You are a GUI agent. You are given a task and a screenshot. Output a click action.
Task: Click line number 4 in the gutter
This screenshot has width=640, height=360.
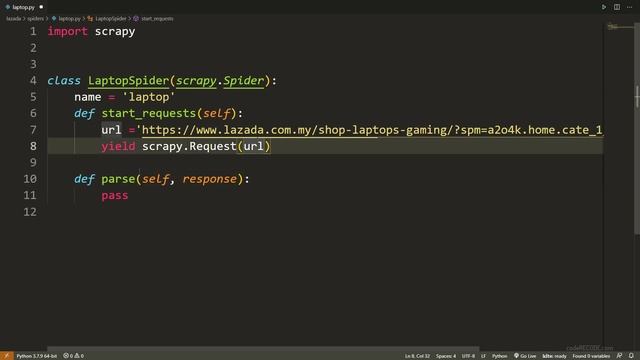tap(33, 81)
